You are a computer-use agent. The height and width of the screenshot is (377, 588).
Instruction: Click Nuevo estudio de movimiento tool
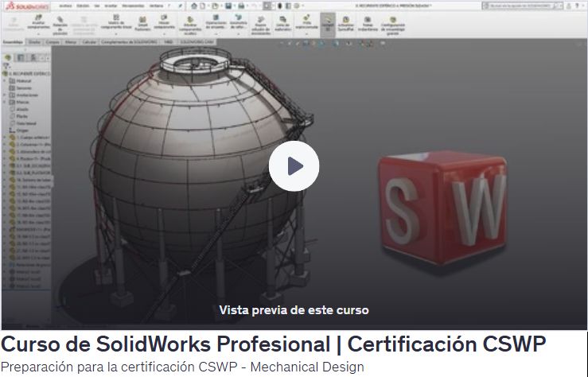(x=261, y=25)
